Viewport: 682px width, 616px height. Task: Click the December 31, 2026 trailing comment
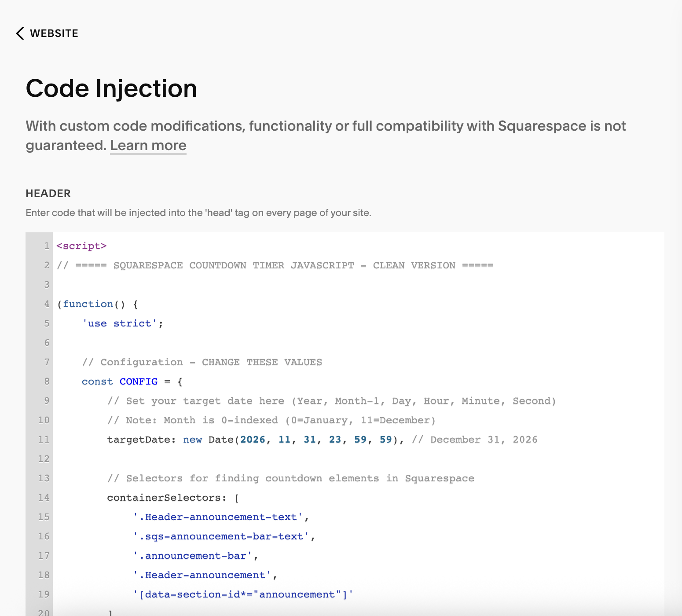click(475, 440)
